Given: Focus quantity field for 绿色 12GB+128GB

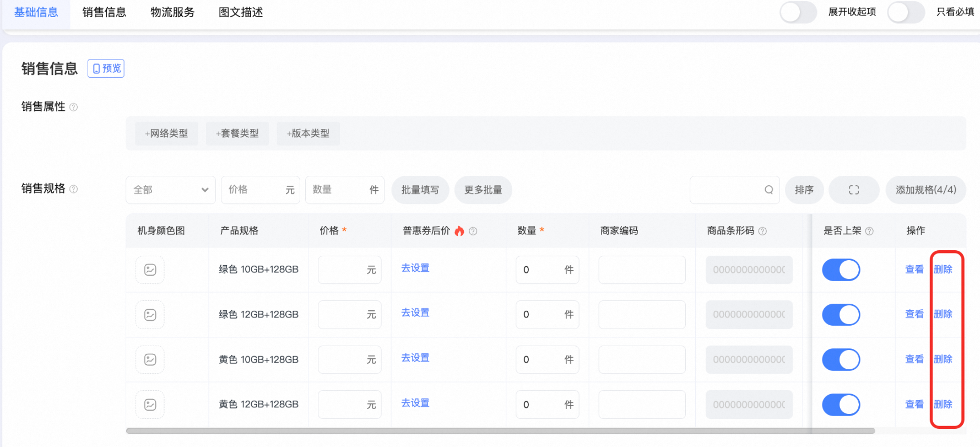Looking at the screenshot, I should pos(548,315).
